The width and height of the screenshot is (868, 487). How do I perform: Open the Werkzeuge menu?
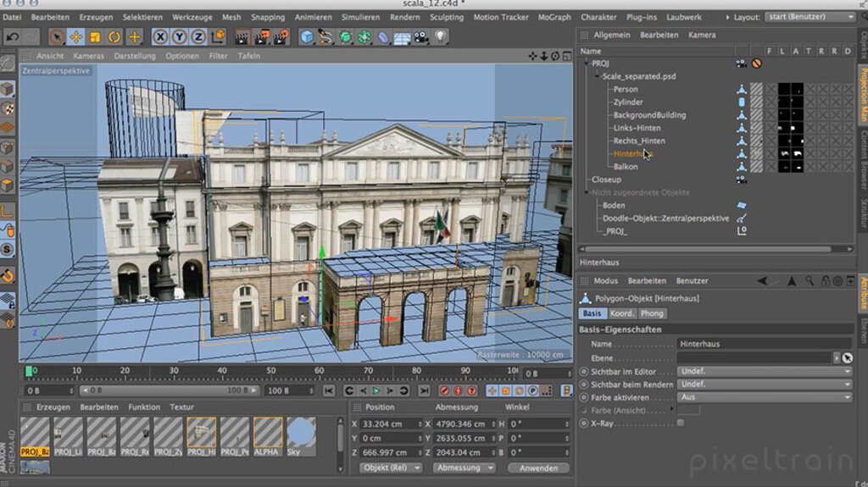192,17
